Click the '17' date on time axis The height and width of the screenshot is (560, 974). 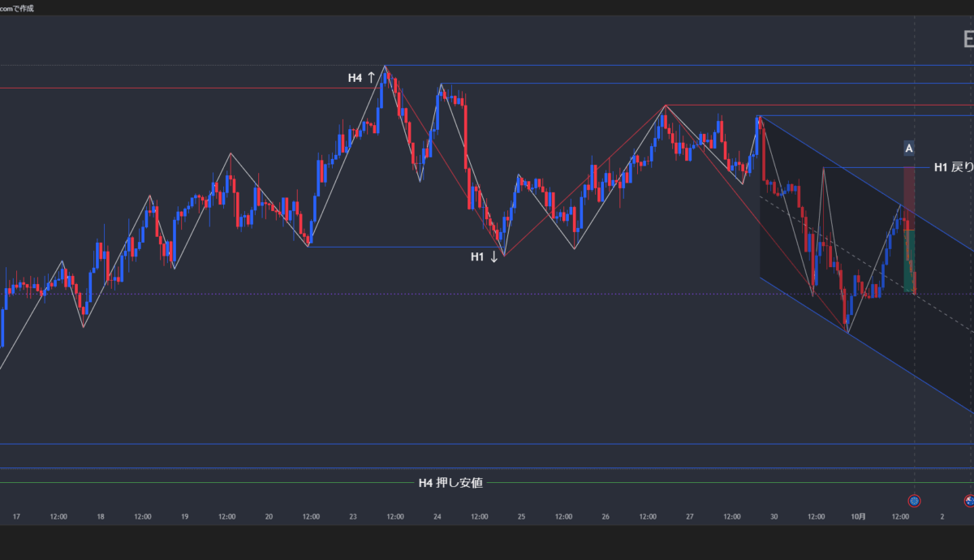point(16,516)
